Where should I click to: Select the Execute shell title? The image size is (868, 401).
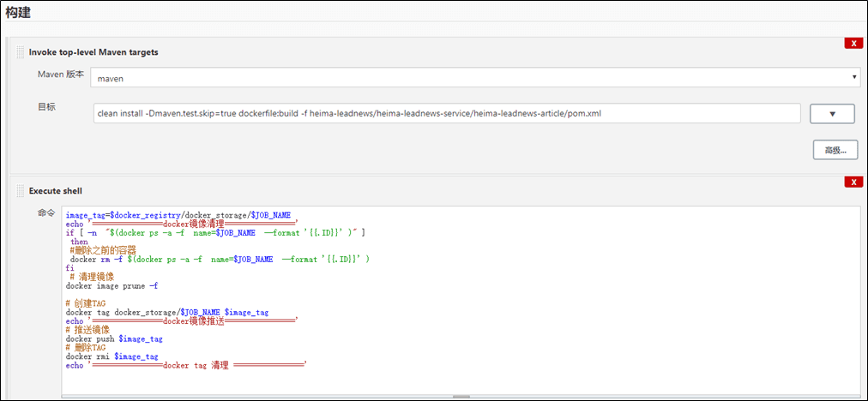point(55,191)
